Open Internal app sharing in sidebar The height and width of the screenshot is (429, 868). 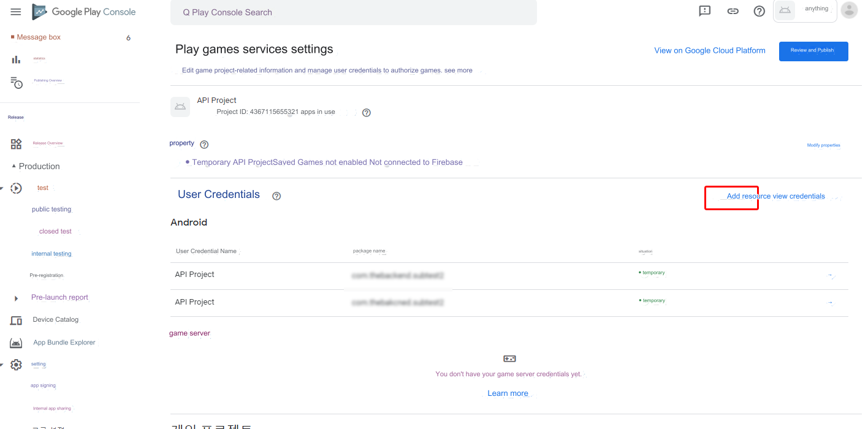[x=52, y=408]
